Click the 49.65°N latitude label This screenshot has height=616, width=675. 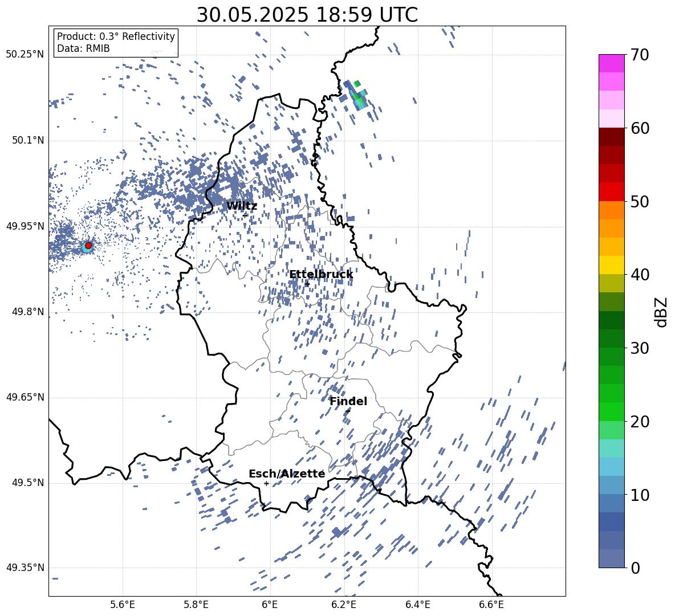(25, 397)
